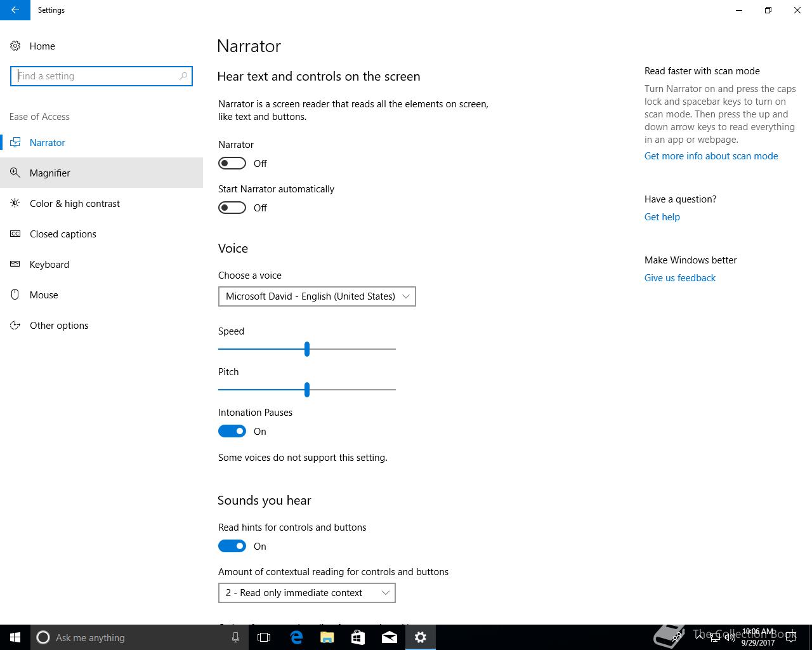This screenshot has height=650, width=812.
Task: Turn off Intonation Pauses toggle
Action: (232, 431)
